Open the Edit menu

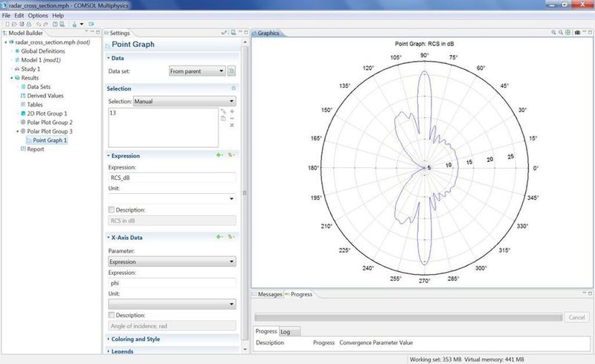pos(19,16)
